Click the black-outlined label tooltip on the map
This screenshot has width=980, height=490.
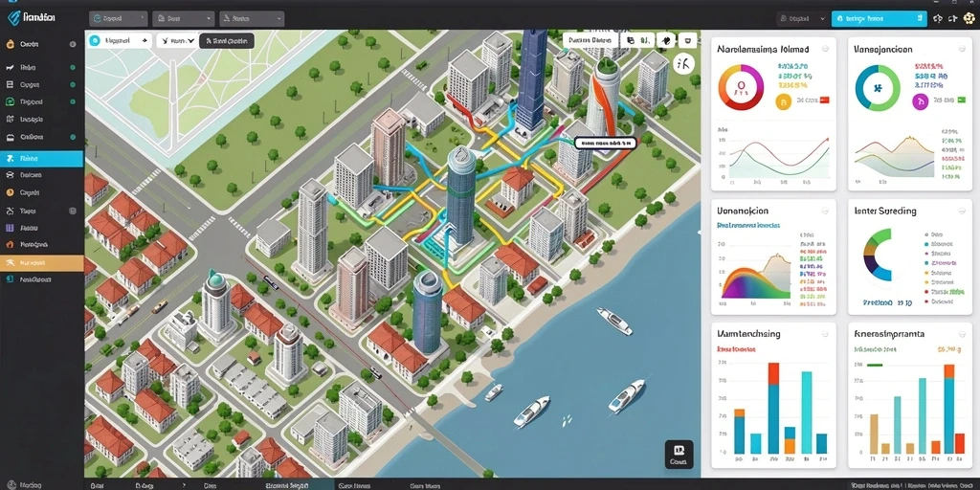click(x=605, y=144)
